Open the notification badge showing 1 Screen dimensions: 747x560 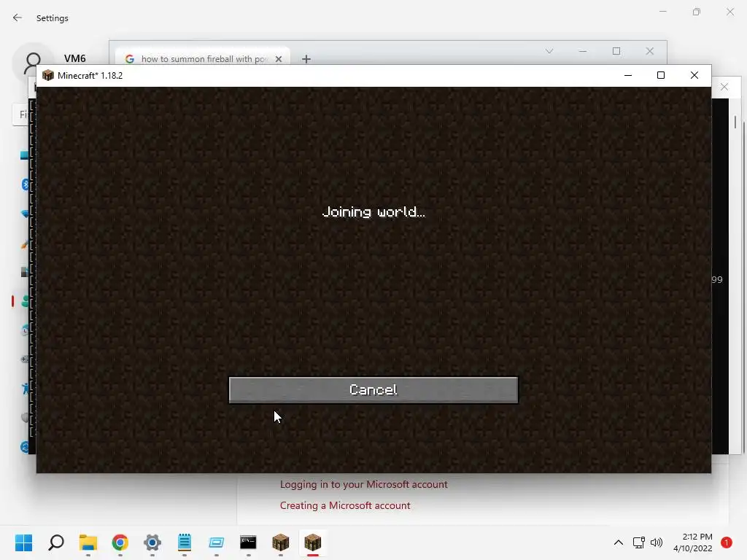(726, 542)
